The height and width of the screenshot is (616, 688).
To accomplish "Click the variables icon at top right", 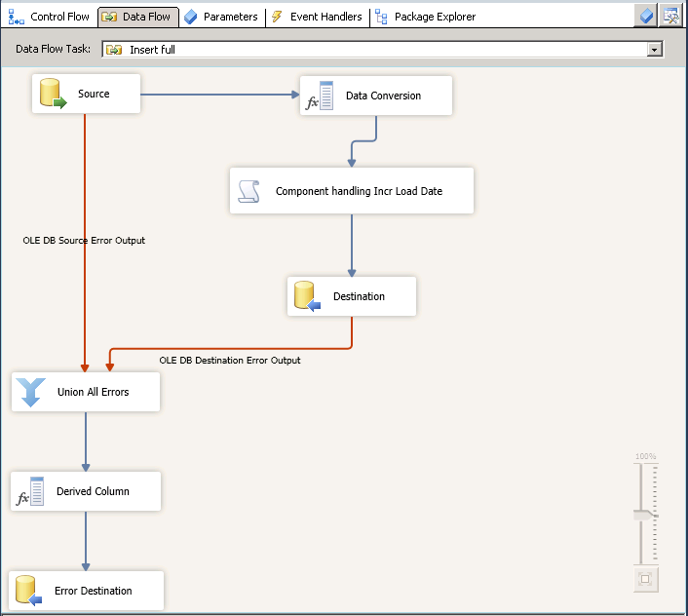I will 670,16.
